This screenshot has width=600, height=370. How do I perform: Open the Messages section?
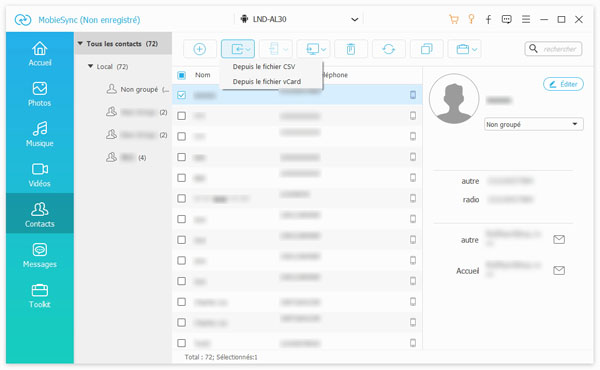pyautogui.click(x=40, y=256)
